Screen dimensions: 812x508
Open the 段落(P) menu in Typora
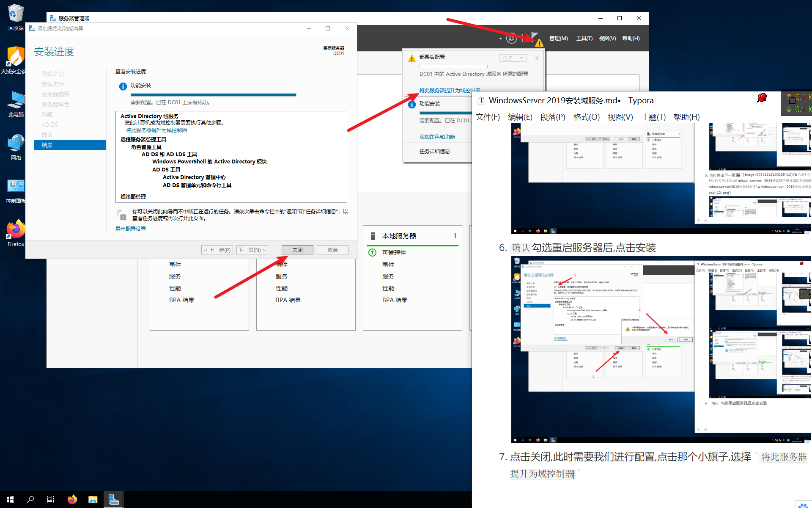[552, 117]
